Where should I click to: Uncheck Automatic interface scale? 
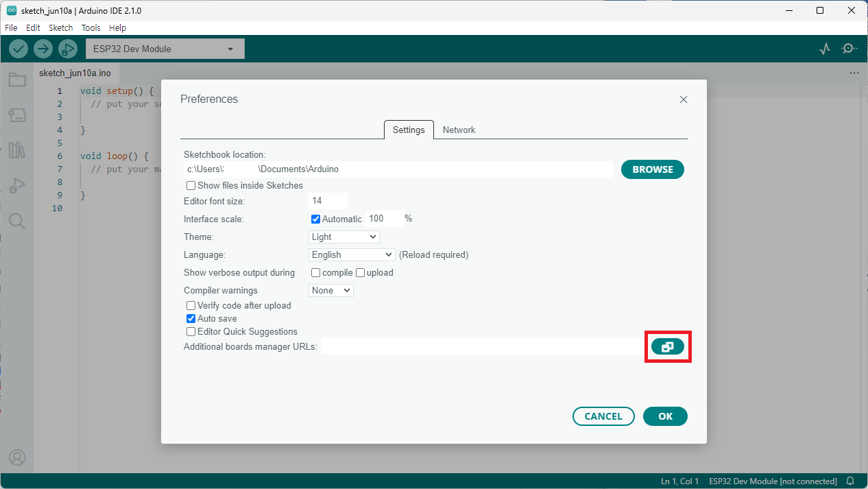point(316,219)
